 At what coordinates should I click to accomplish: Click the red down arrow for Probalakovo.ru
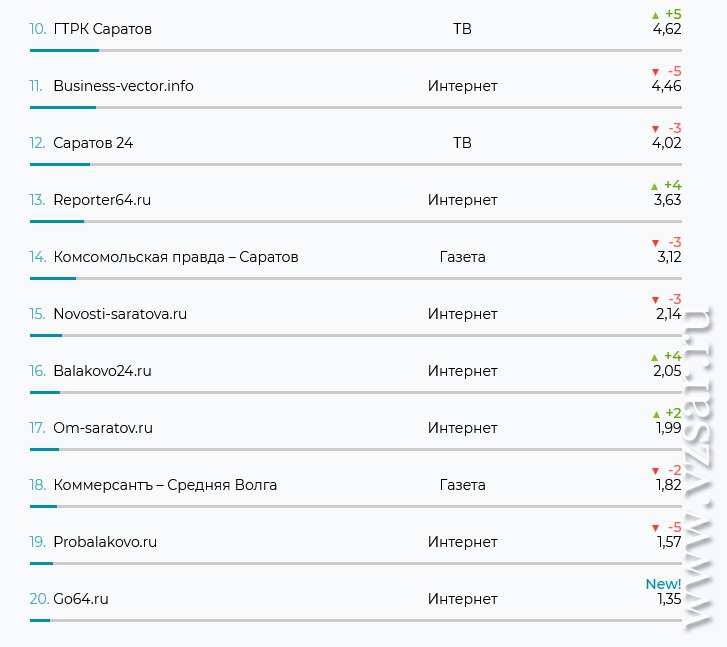[x=655, y=528]
